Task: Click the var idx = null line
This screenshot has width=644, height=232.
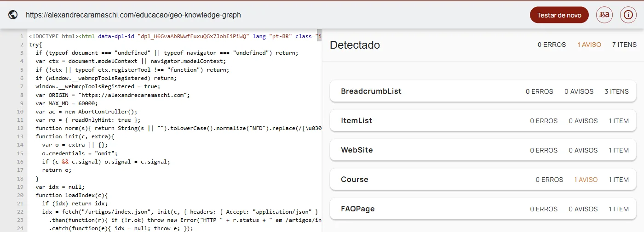Action: (60, 187)
